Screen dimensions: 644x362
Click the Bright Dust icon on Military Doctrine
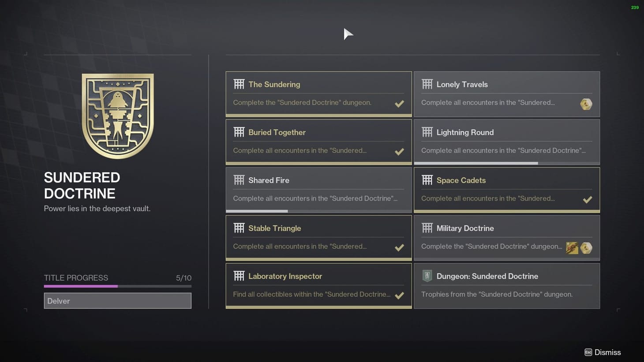click(x=586, y=247)
